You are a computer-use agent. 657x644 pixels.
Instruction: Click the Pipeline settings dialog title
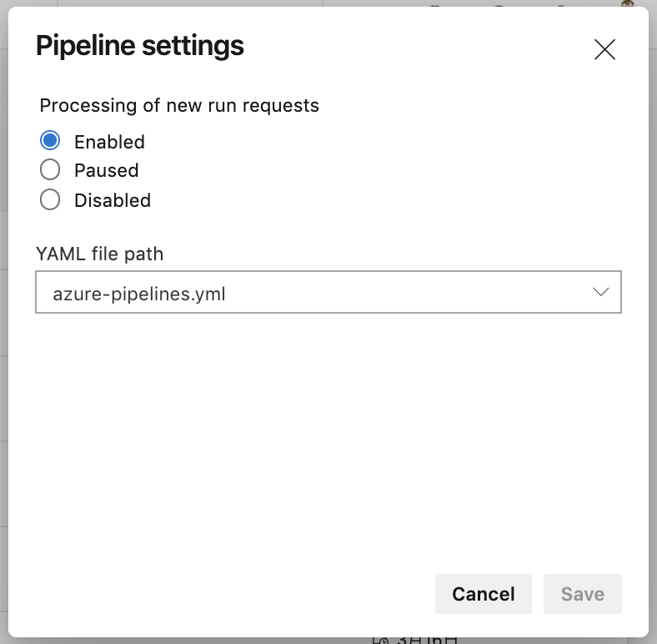point(140,46)
